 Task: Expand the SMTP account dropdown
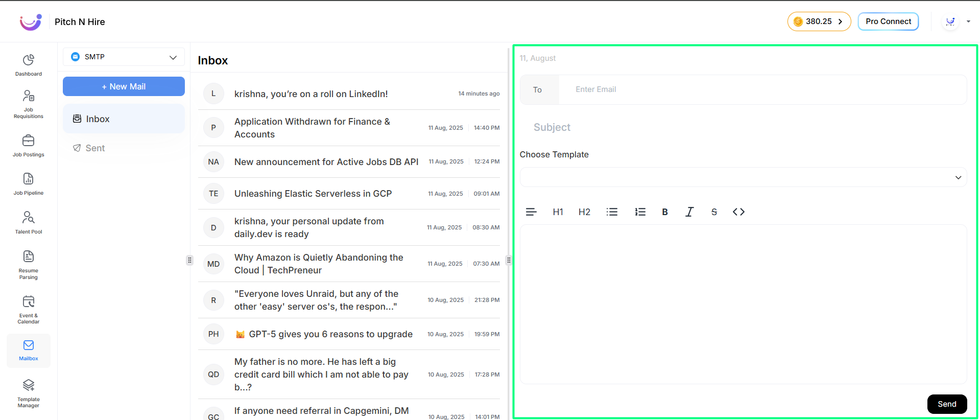(x=124, y=57)
